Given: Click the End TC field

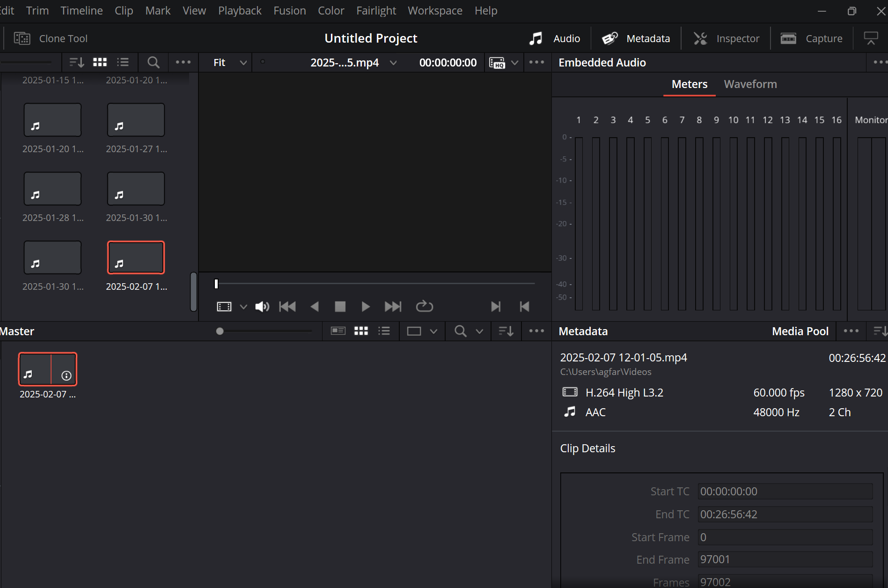Looking at the screenshot, I should coord(785,514).
